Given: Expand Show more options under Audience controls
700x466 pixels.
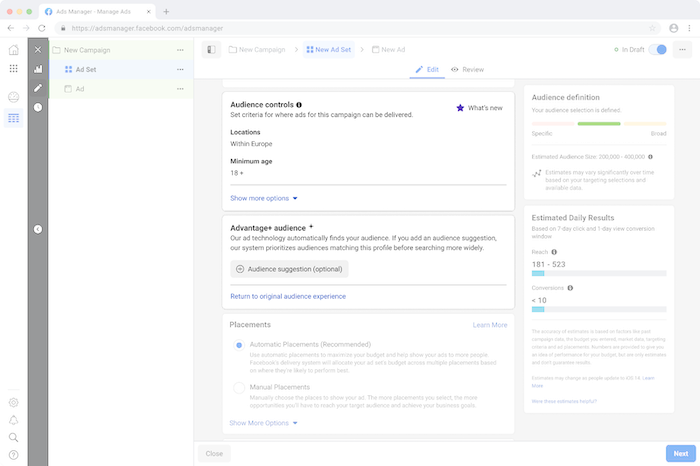Looking at the screenshot, I should tap(264, 198).
